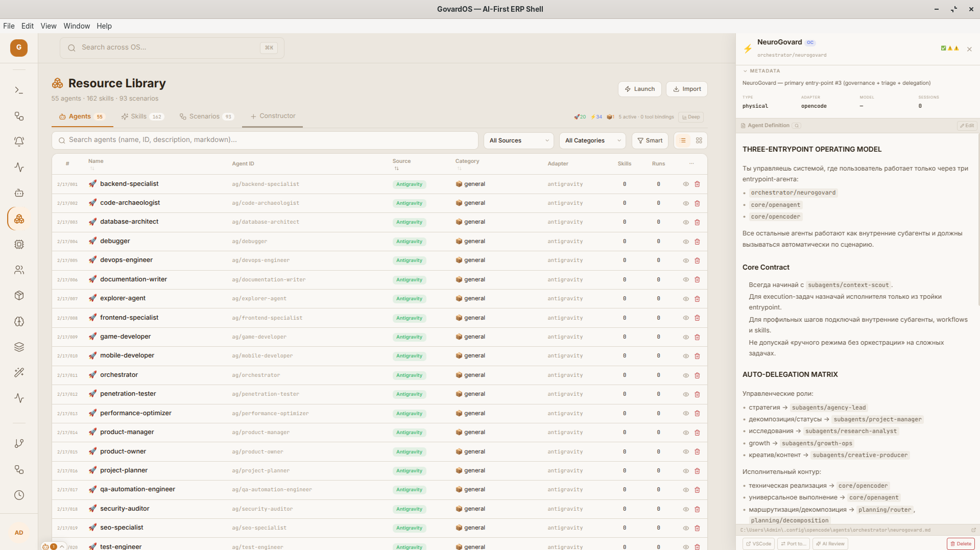Image resolution: width=980 pixels, height=550 pixels.
Task: Expand the bottom-left bot status chevron
Action: [62, 546]
